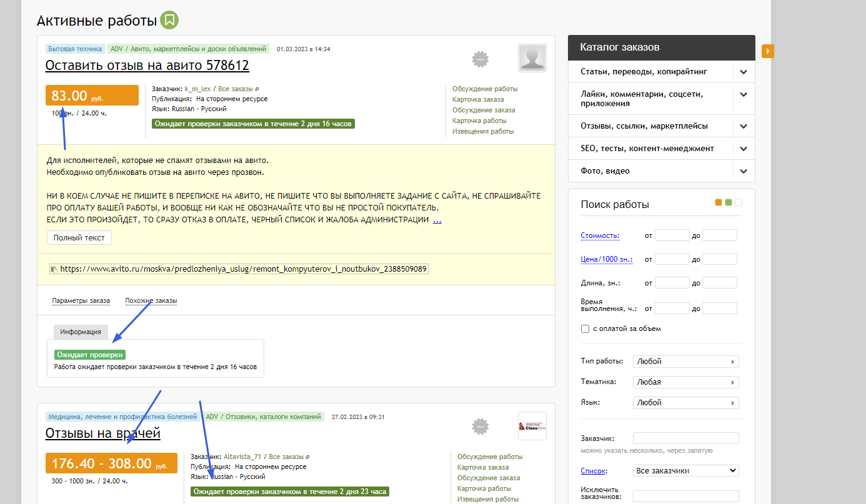This screenshot has width=866, height=504.
Task: Click the orange arrow icon beside Каталог заказов
Action: tap(768, 51)
